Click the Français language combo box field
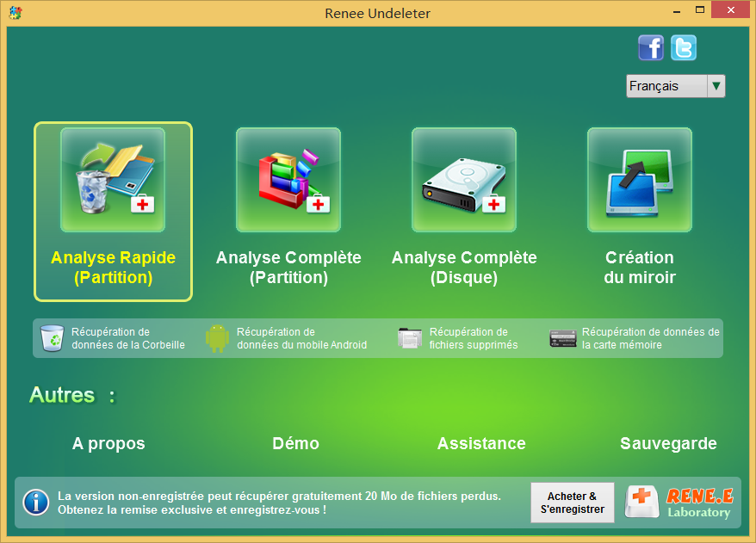Screen dimensions: 756x543 coord(675,86)
